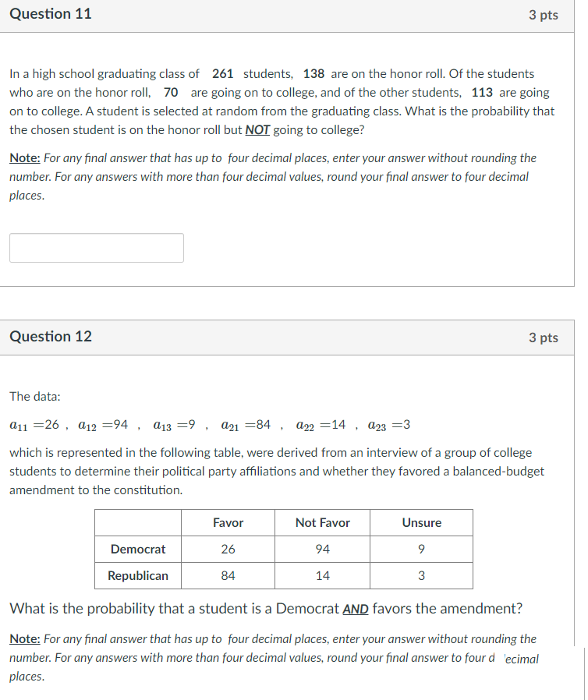The height and width of the screenshot is (700, 588).
Task: Select the table cell containing 94
Action: tap(321, 549)
